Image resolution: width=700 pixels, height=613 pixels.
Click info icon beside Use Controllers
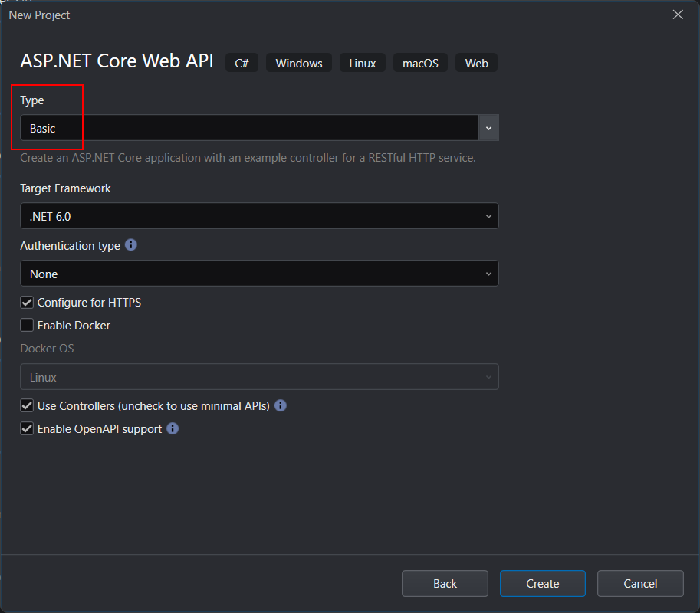point(281,405)
